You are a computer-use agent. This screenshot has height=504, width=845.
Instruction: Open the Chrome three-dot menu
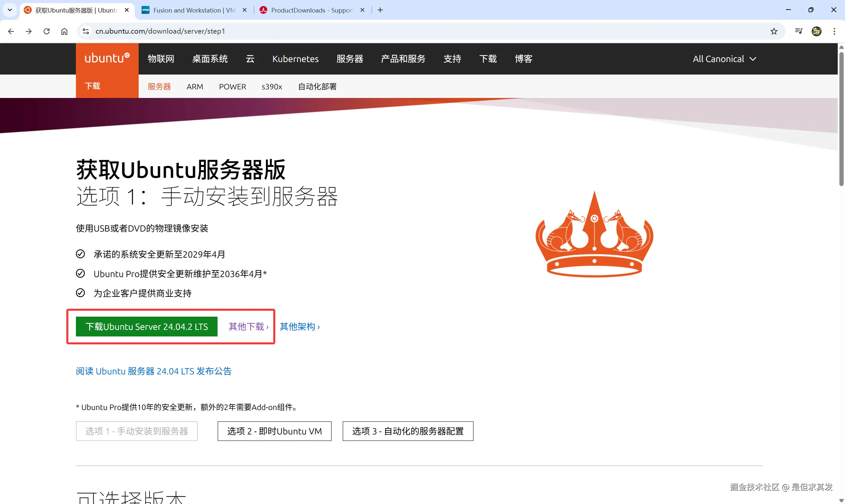[x=834, y=31]
